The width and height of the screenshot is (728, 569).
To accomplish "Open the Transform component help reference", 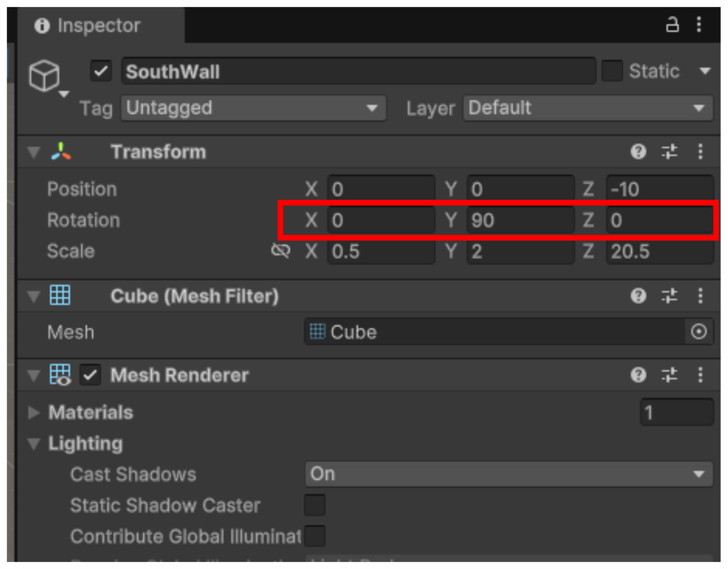I will (638, 152).
